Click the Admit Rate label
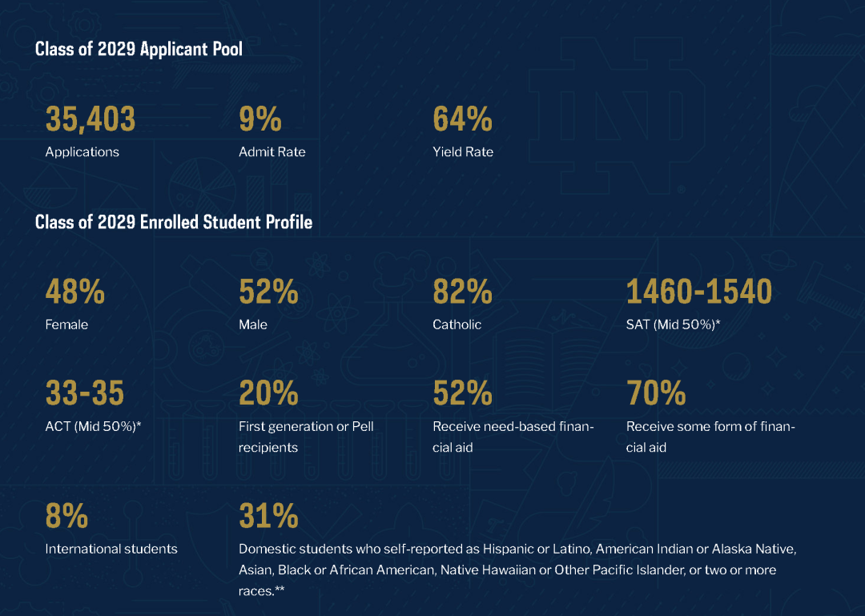 click(x=272, y=152)
